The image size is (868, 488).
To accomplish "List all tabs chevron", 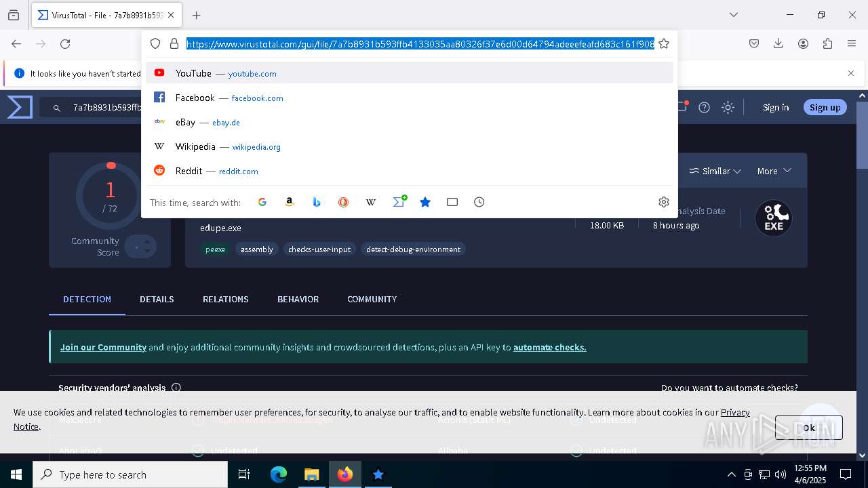I will point(734,15).
